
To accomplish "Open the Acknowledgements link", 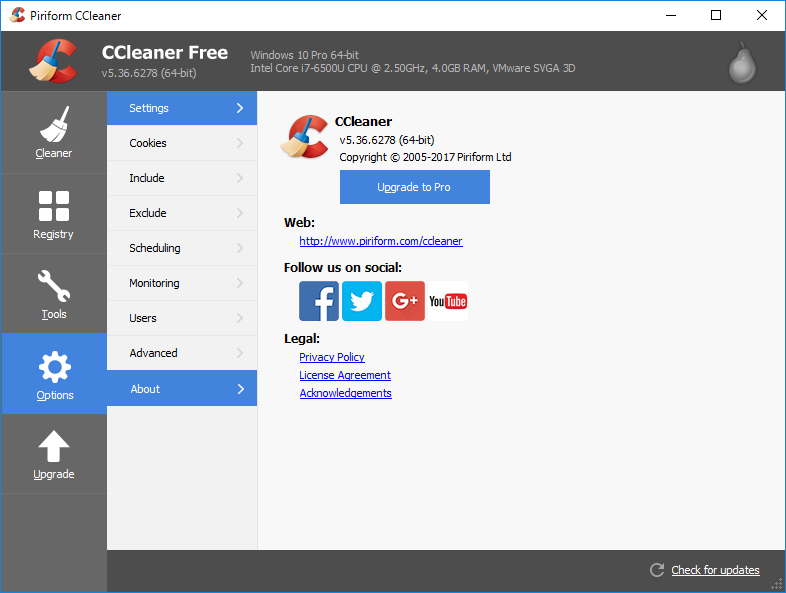I will pyautogui.click(x=345, y=393).
